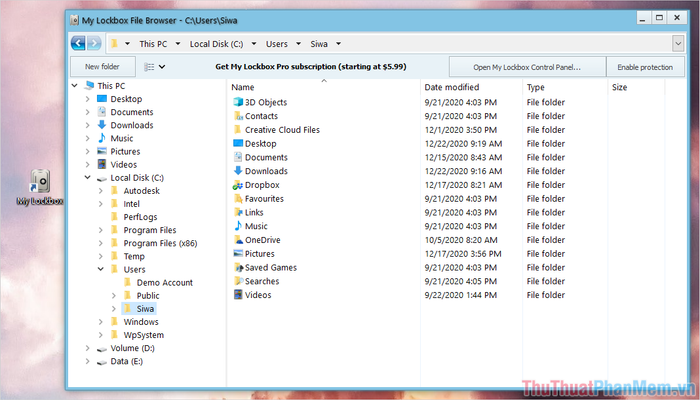The height and width of the screenshot is (400, 700).
Task: Click Open My Lockbox Control Panel button
Action: click(x=527, y=67)
